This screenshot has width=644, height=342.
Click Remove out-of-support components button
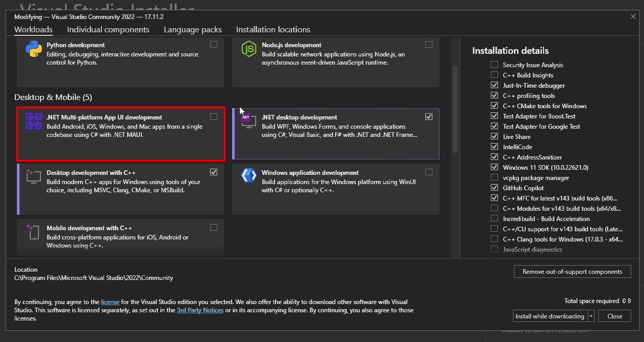pos(572,272)
